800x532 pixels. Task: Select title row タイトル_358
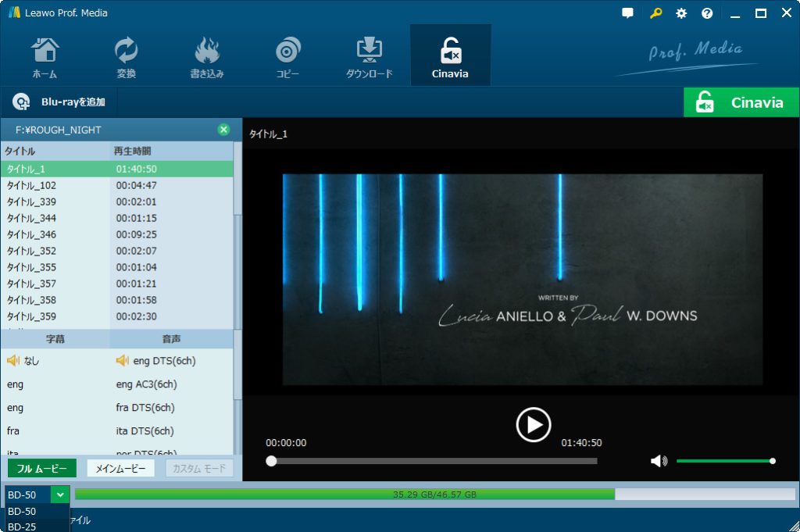click(x=117, y=299)
